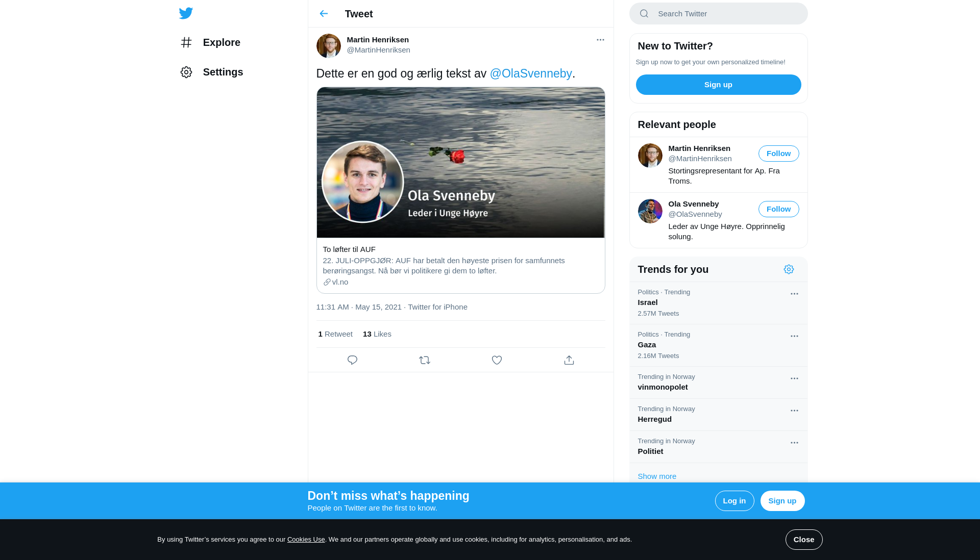980x560 pixels.
Task: Open more options for Politiet trend
Action: [794, 443]
